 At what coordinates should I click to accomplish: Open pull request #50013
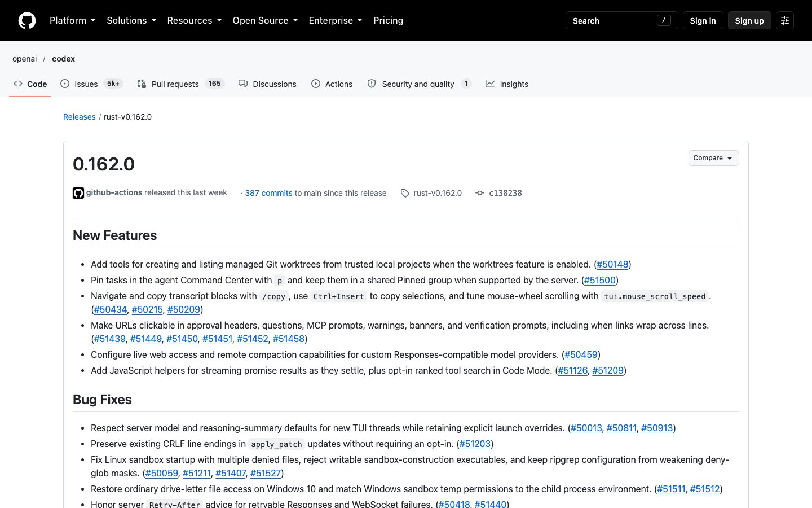(586, 428)
